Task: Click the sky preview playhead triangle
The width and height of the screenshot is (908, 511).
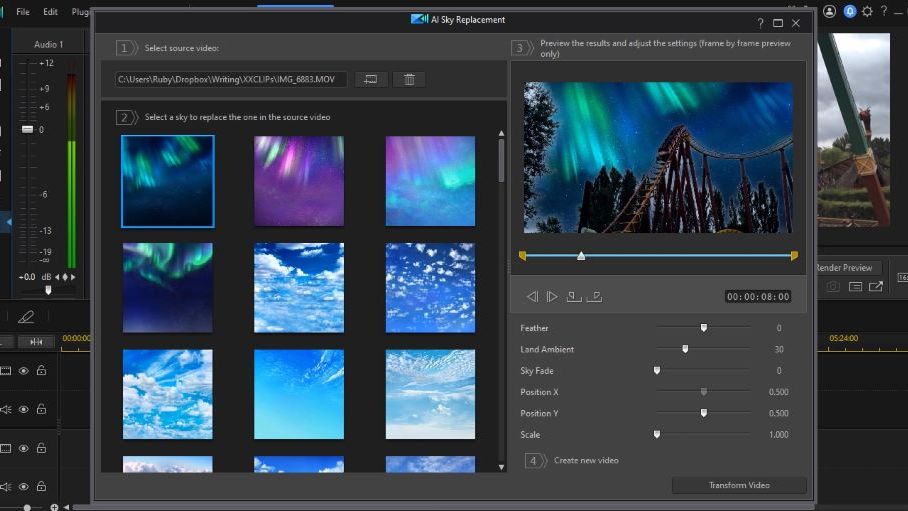Action: tap(581, 256)
